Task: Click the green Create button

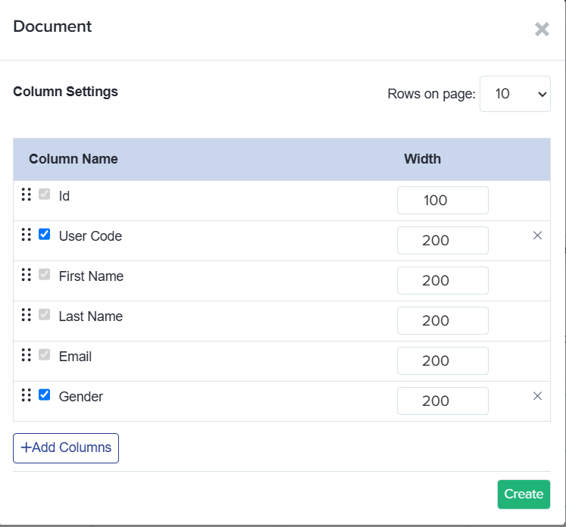Action: pyautogui.click(x=524, y=494)
